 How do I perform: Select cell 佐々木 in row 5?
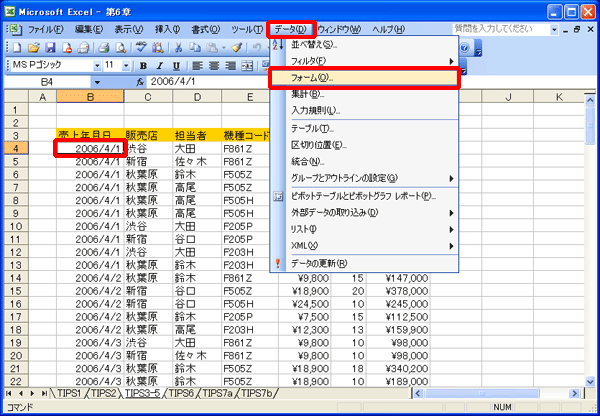[197, 162]
